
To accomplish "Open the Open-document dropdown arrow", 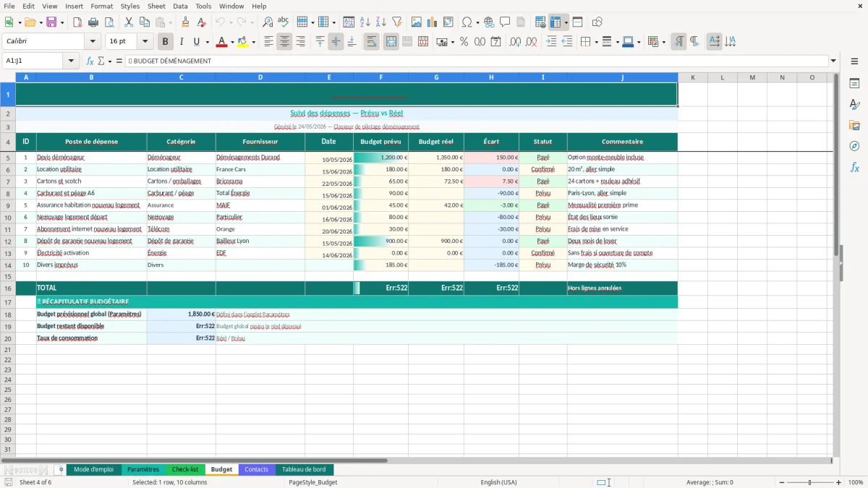I will coord(41,22).
